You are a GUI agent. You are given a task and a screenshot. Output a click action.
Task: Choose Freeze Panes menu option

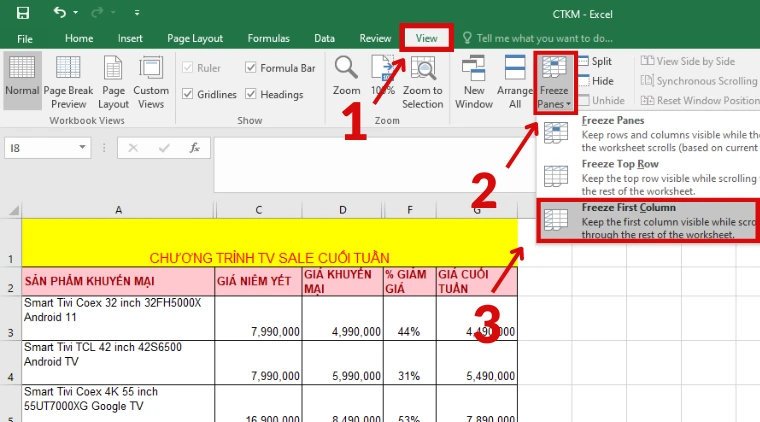point(649,134)
